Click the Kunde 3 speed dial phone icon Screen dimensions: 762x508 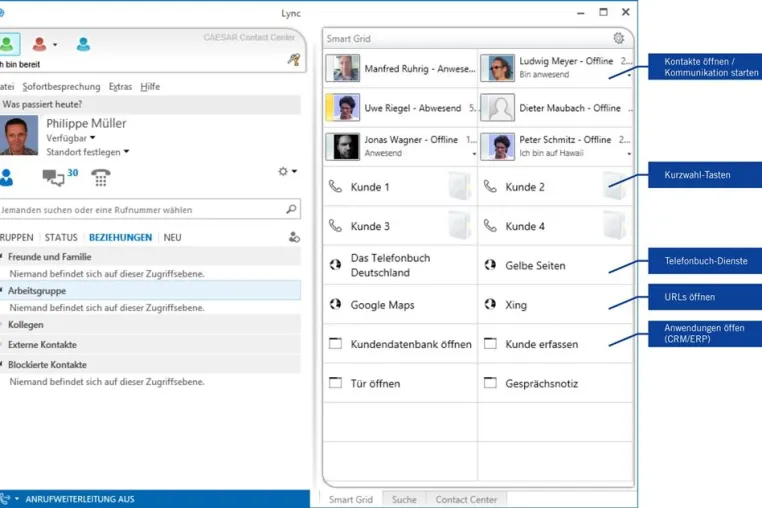335,226
